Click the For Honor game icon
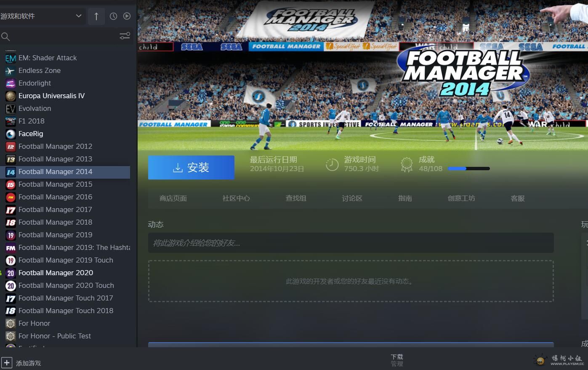588x370 pixels. coord(11,323)
